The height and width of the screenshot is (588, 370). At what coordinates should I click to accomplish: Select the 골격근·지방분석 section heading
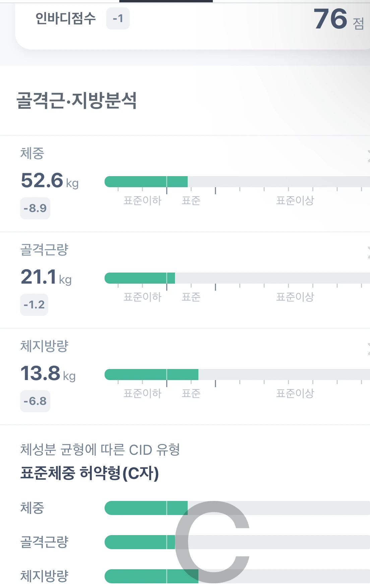[77, 100]
